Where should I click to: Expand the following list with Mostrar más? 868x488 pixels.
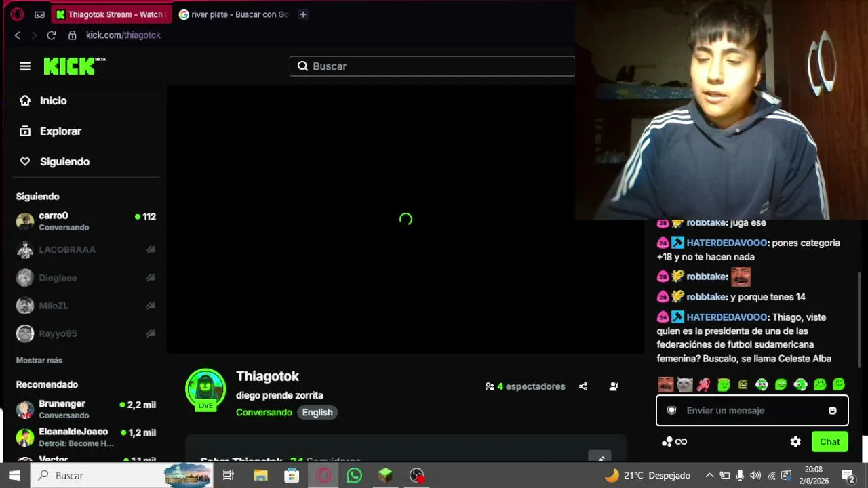click(x=39, y=360)
